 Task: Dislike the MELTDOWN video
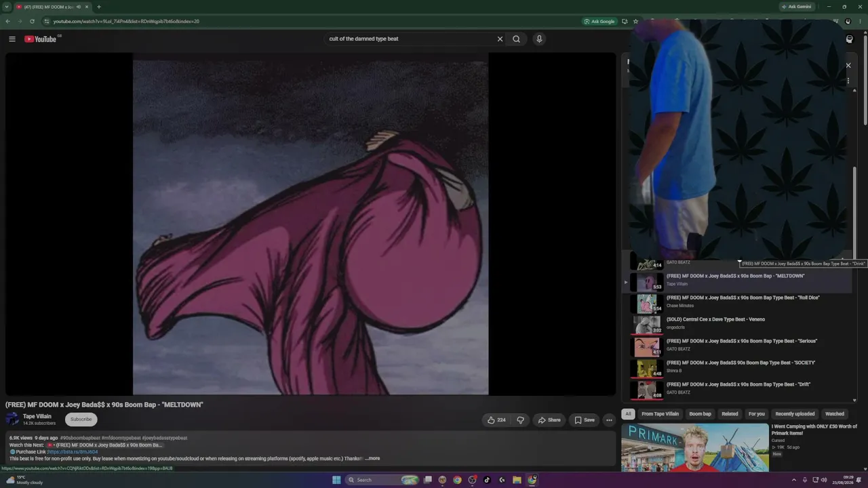click(x=520, y=420)
